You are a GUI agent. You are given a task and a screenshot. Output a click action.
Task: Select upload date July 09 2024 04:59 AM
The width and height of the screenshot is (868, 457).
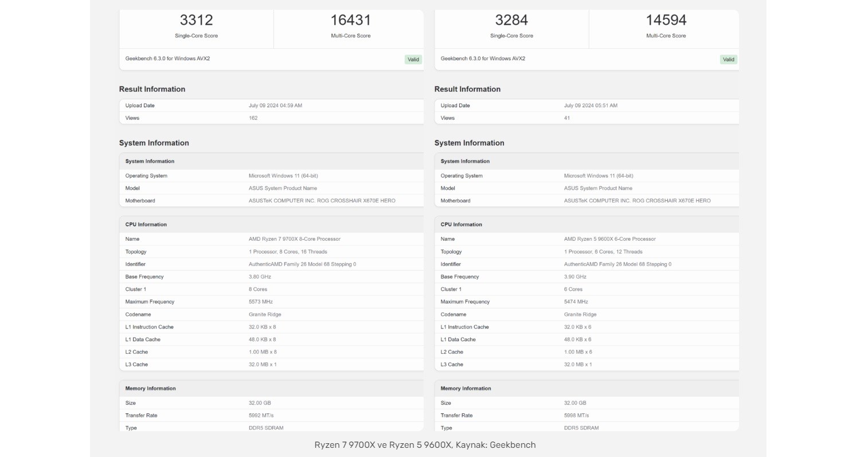click(275, 106)
